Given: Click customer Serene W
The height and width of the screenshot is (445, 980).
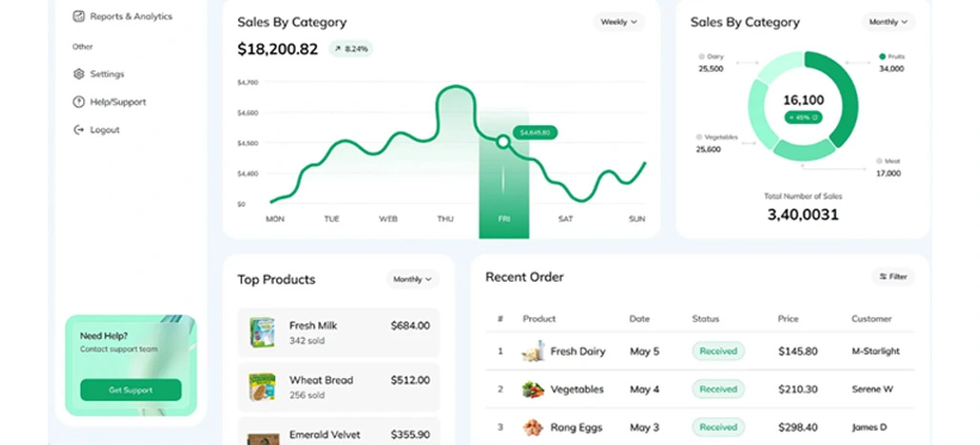Looking at the screenshot, I should click(872, 390).
